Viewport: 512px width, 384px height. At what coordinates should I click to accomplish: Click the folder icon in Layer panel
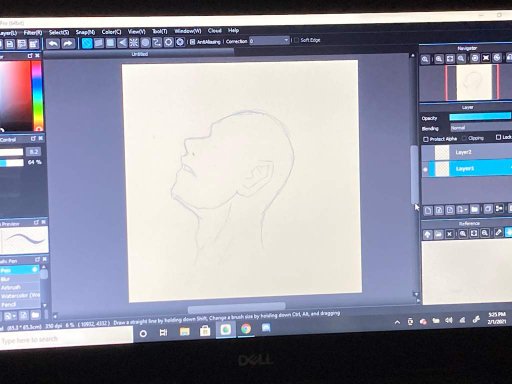pyautogui.click(x=475, y=209)
